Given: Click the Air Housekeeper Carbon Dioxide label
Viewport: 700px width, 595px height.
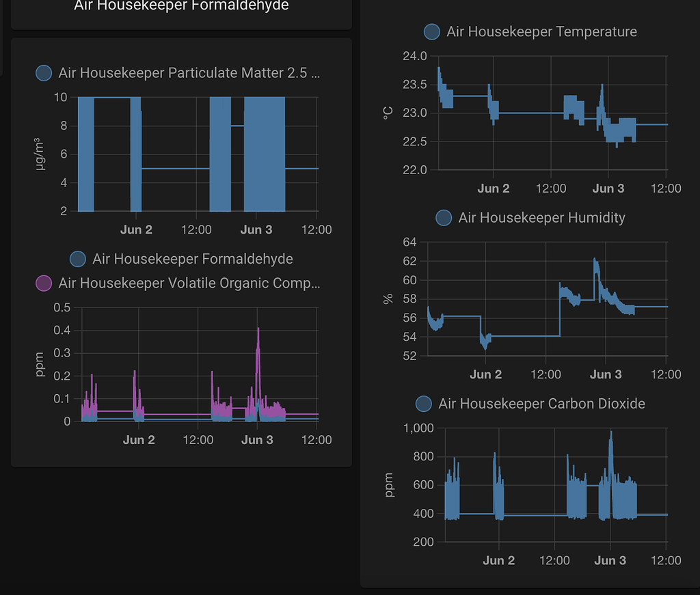Looking at the screenshot, I should coord(541,404).
